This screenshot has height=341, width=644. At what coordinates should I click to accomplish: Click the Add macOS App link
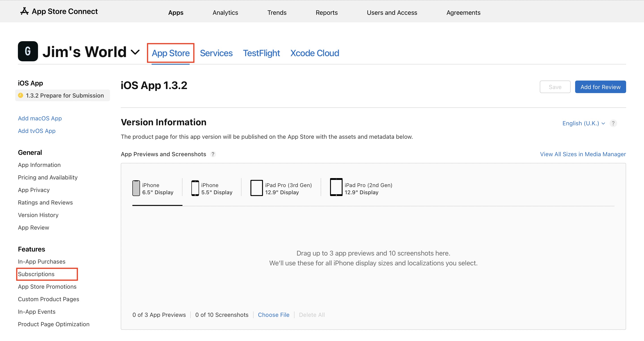click(40, 118)
